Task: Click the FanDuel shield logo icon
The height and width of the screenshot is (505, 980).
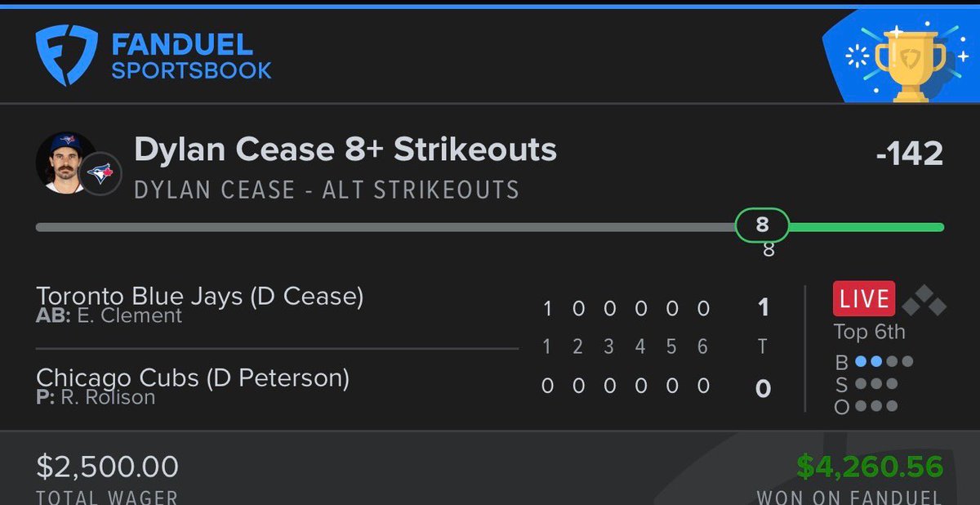Action: (x=66, y=55)
